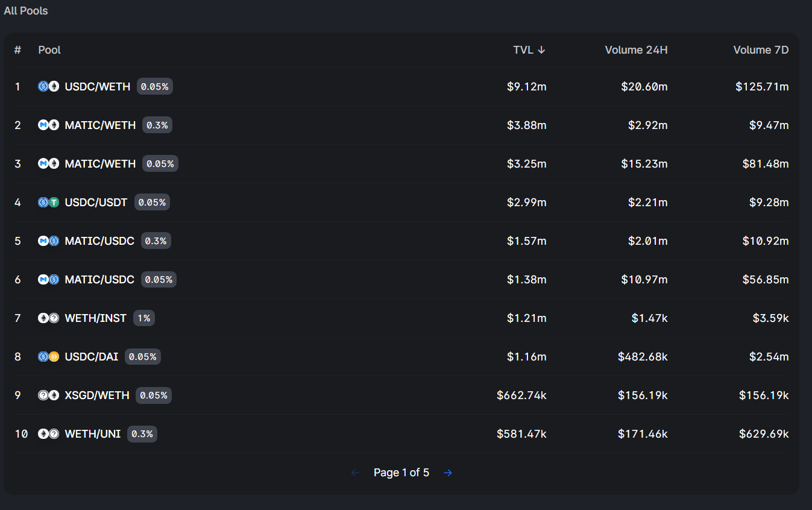Click the XSGD/WETH token pair icons
The image size is (812, 510).
49,395
